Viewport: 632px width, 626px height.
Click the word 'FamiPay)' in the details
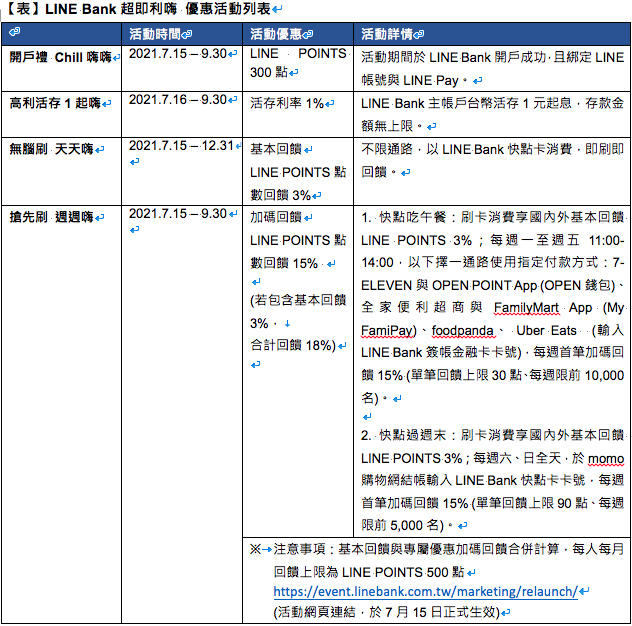click(x=389, y=331)
